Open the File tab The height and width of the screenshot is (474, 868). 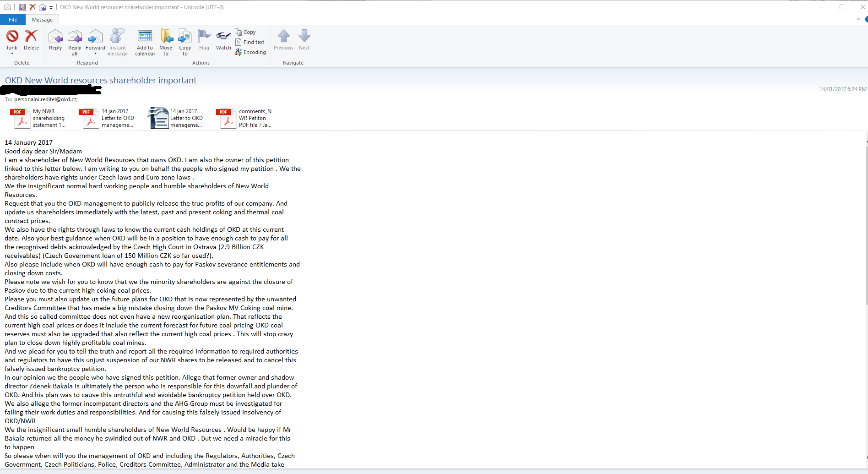(x=13, y=20)
